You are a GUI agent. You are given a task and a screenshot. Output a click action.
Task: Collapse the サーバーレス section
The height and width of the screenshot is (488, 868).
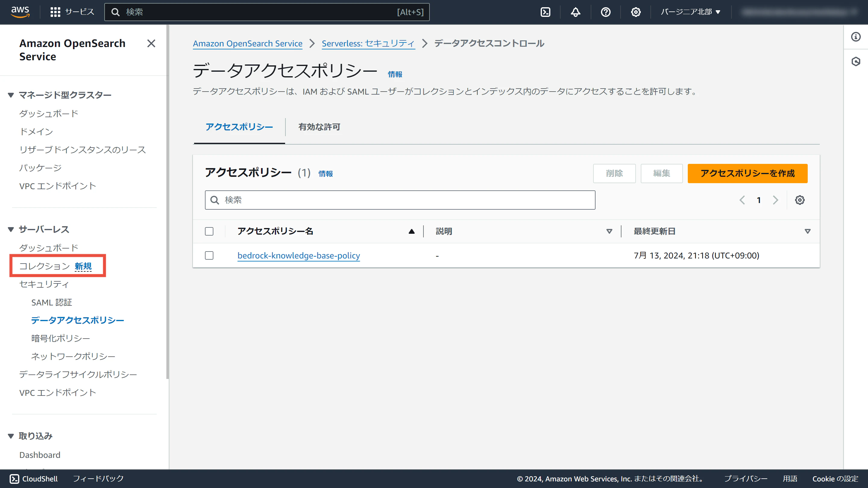[11, 229]
